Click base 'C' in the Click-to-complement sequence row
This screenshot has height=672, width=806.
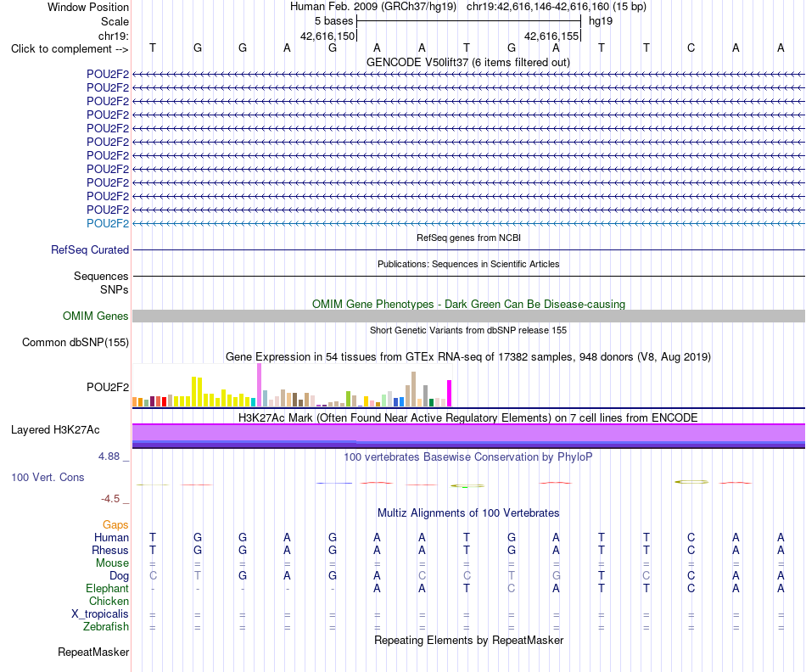point(691,48)
